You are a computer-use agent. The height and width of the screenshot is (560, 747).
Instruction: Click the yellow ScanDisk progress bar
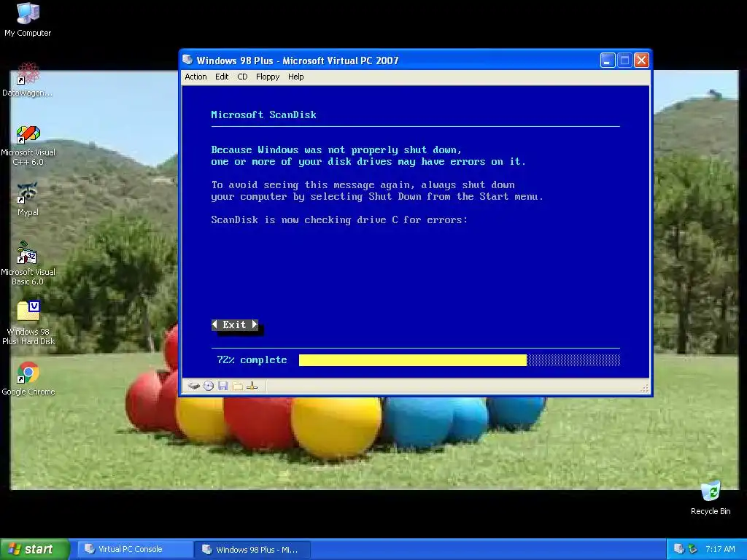point(413,360)
